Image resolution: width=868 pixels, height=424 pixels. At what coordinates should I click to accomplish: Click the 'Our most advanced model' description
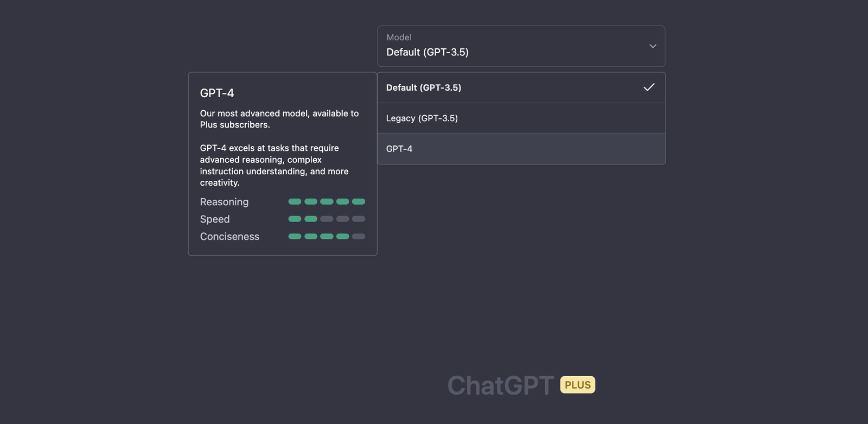pyautogui.click(x=279, y=119)
